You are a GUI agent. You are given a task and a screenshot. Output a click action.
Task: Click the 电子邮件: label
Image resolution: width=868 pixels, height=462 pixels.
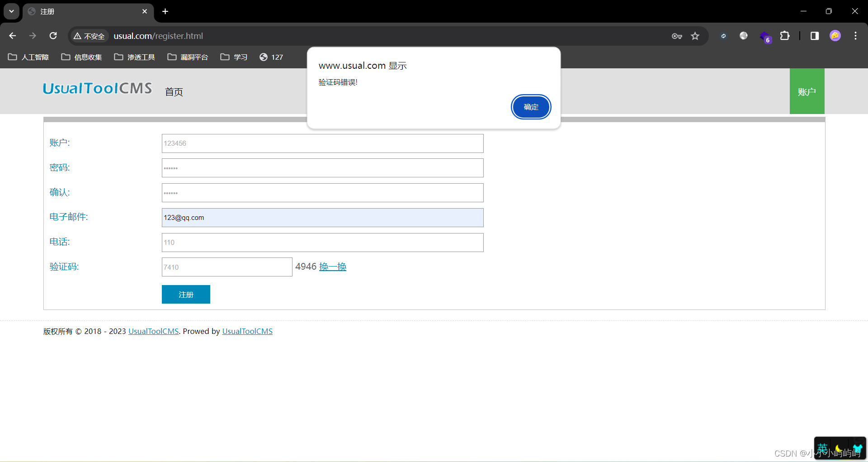coord(69,217)
